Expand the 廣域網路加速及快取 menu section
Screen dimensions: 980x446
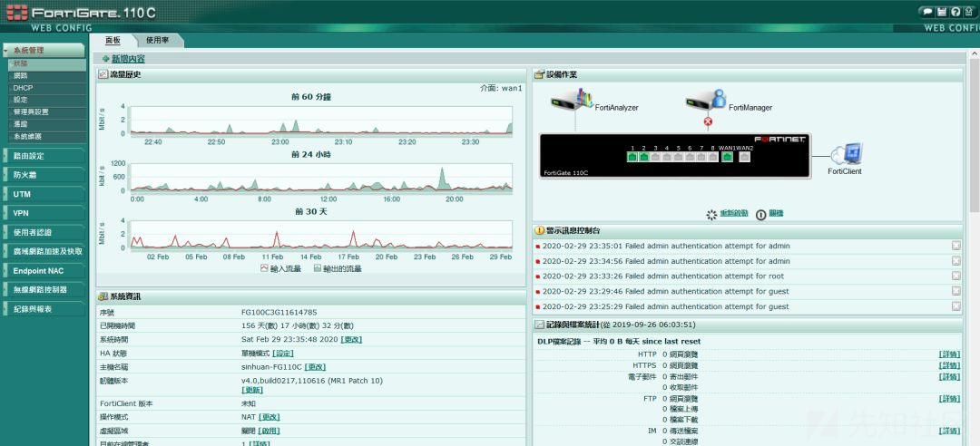(x=44, y=251)
